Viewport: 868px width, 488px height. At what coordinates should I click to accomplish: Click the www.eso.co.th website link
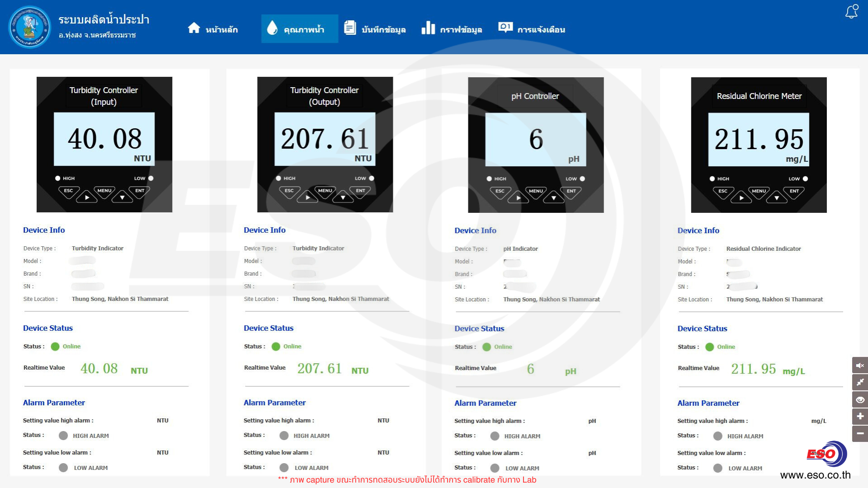pos(815,475)
